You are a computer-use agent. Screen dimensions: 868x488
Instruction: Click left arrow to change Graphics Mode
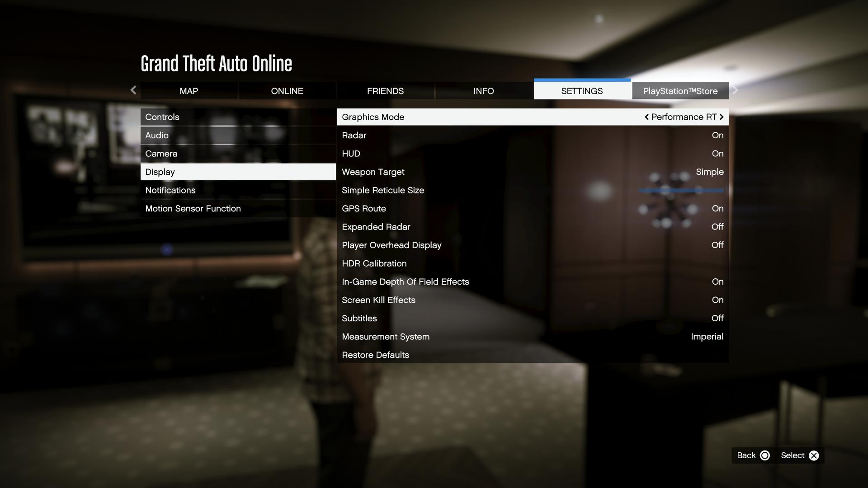(x=646, y=117)
